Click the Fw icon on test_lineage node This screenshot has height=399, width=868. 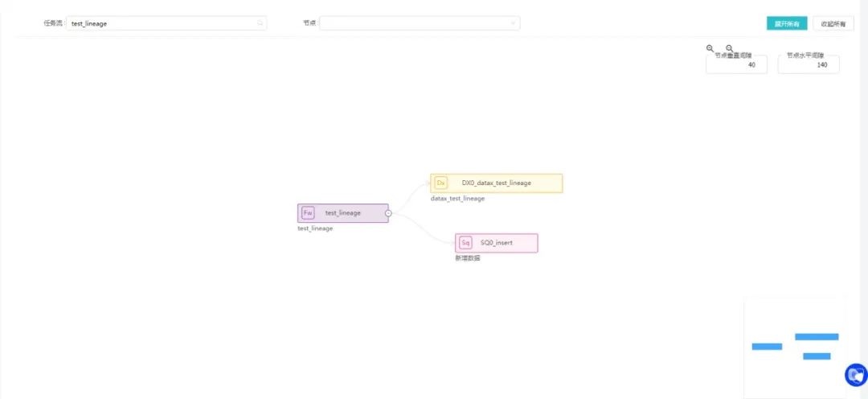[x=308, y=213]
